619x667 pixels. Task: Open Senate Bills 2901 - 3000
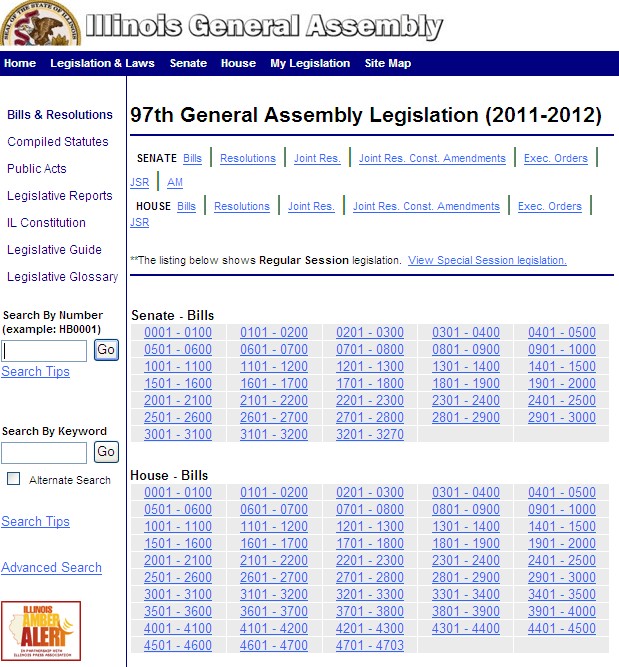pos(562,418)
